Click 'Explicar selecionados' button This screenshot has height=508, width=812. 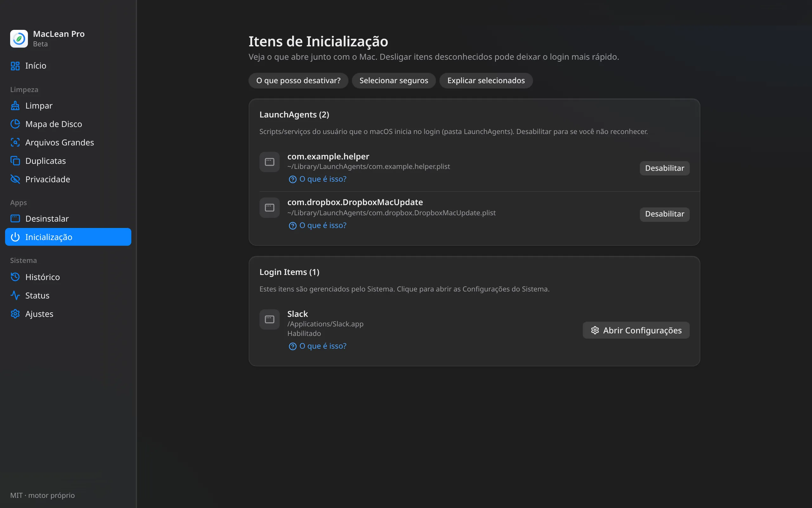tap(486, 81)
